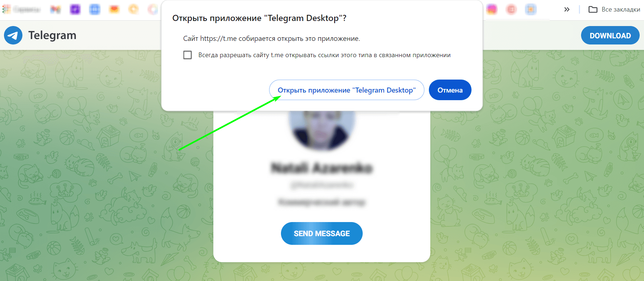The width and height of the screenshot is (644, 281).
Task: Click the SEND MESSAGE button
Action: [x=321, y=234]
